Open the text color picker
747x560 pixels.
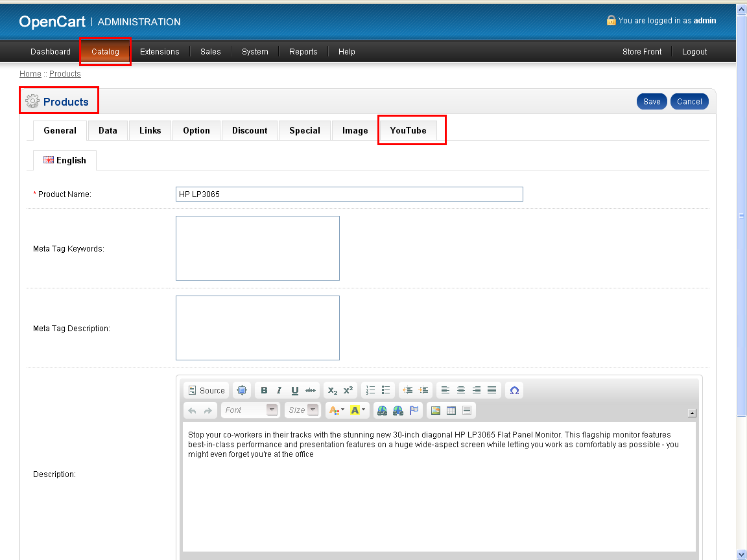(x=337, y=410)
